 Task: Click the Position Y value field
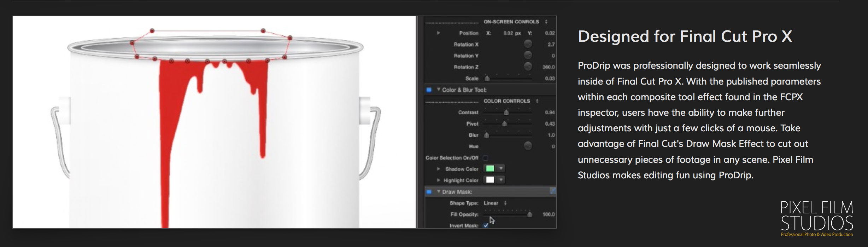(550, 33)
